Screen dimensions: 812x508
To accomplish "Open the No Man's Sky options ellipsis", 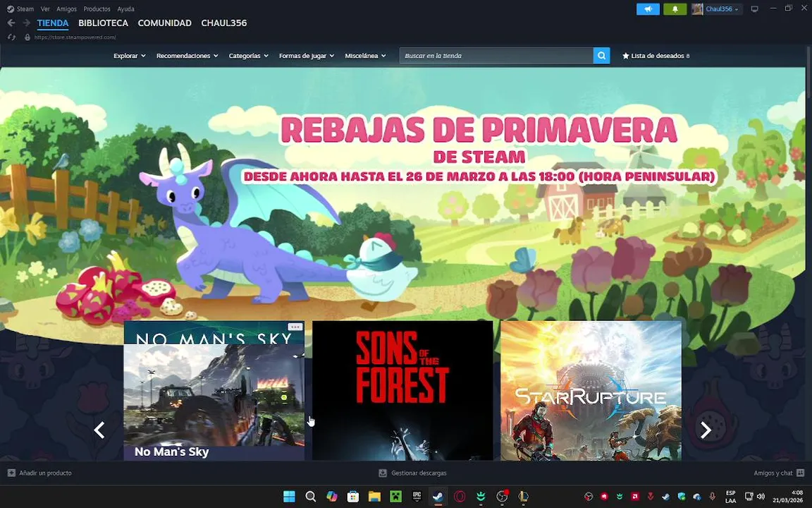I will (295, 327).
